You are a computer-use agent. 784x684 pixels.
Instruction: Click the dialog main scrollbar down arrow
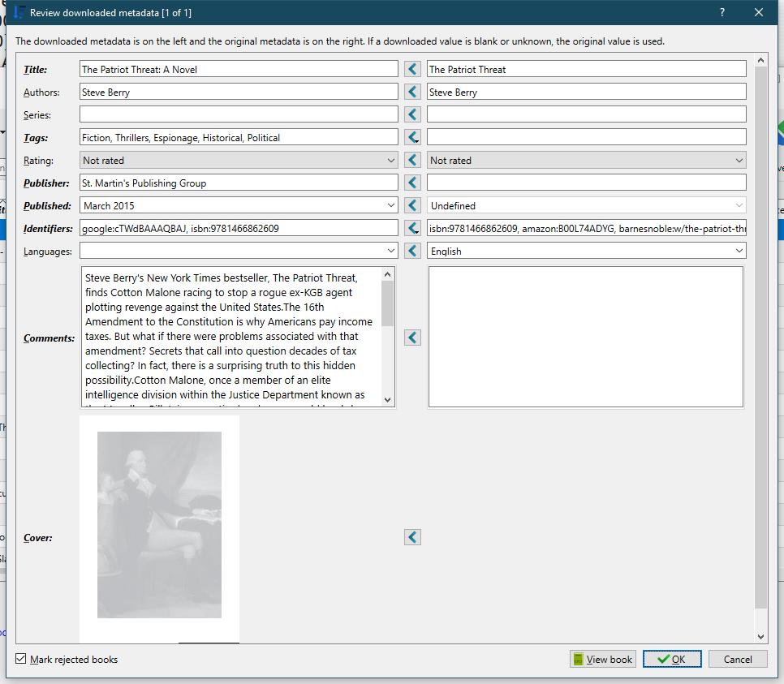pyautogui.click(x=760, y=636)
